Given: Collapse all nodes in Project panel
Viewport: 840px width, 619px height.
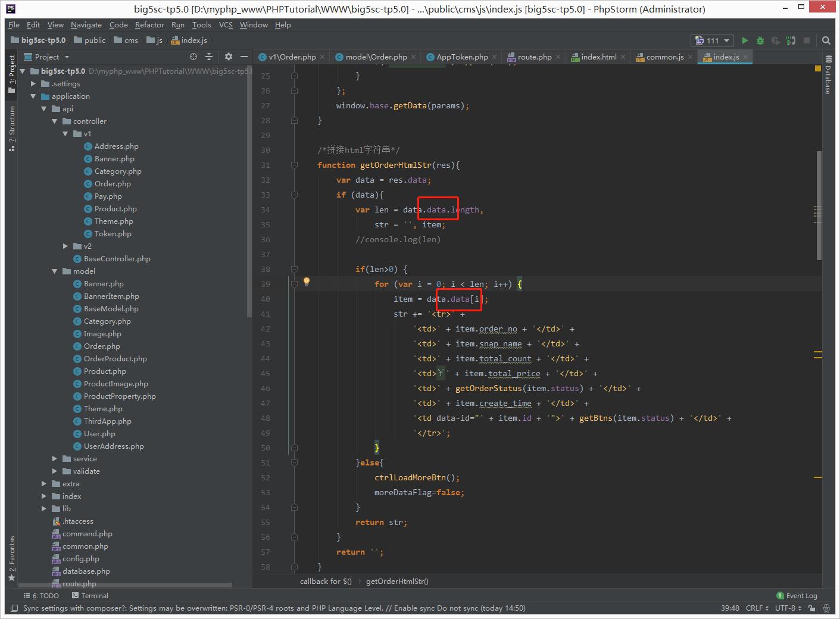Looking at the screenshot, I should tap(209, 57).
